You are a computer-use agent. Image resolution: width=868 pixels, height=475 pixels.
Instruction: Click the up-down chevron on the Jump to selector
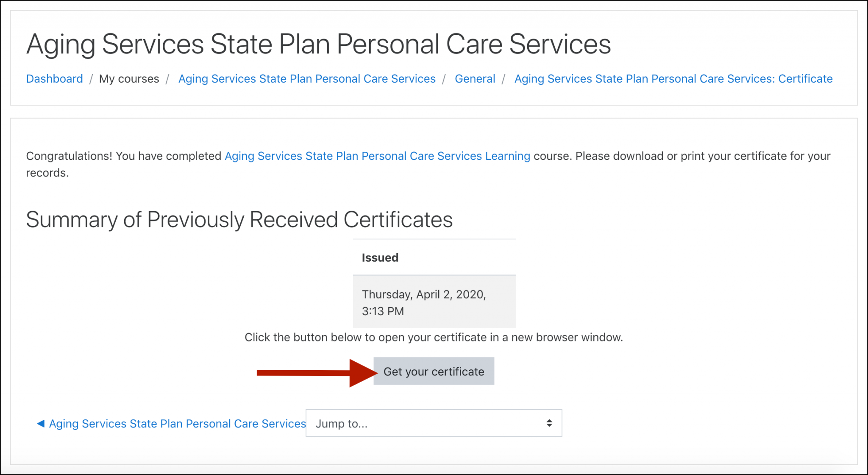[x=549, y=423]
